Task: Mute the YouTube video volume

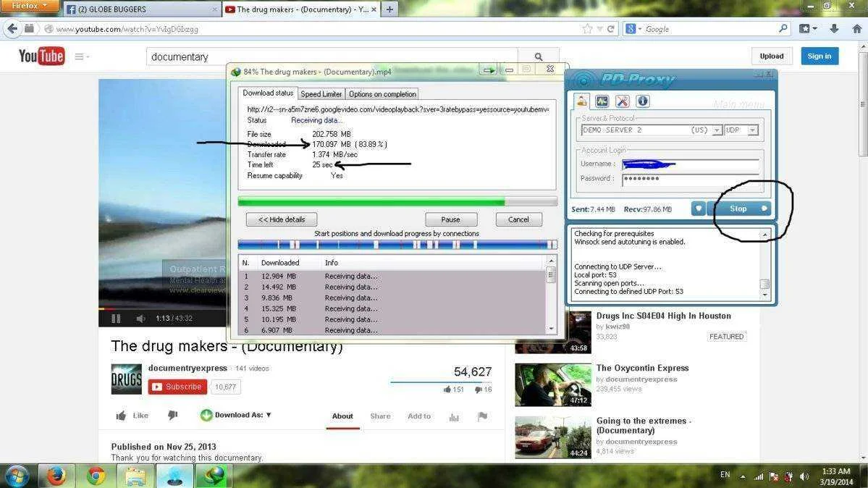Action: coord(140,319)
